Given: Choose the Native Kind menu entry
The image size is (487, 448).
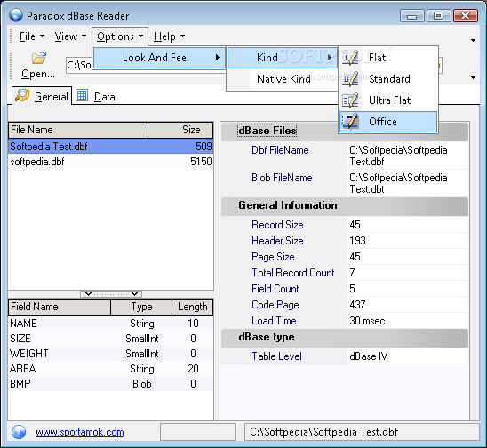Looking at the screenshot, I should (x=283, y=79).
